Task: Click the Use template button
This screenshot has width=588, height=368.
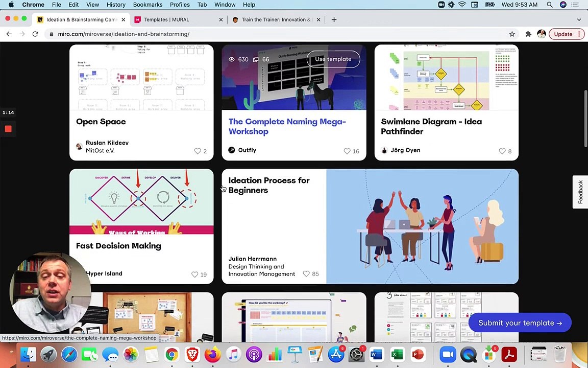Action: tap(333, 59)
